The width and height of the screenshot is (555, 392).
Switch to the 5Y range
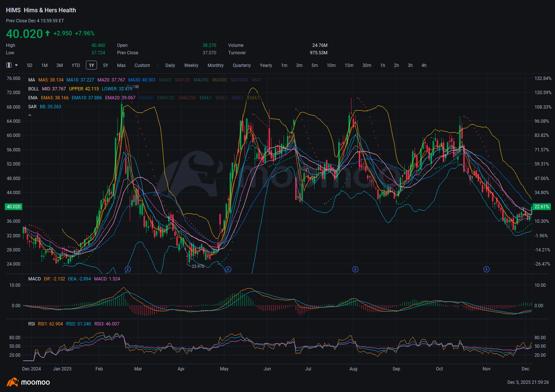106,65
